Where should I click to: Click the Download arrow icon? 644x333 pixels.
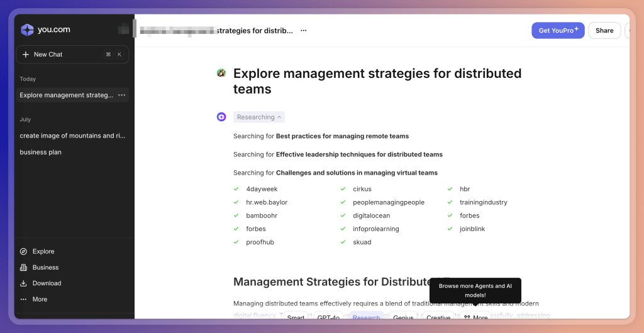pyautogui.click(x=24, y=283)
